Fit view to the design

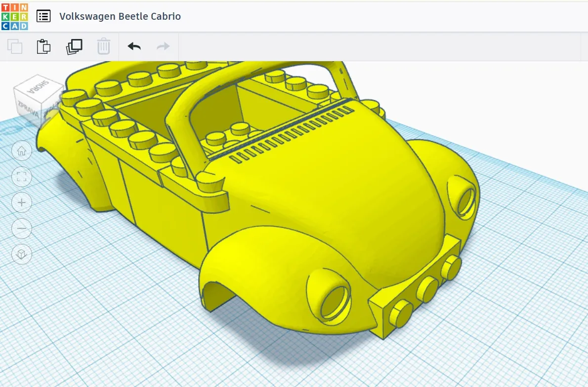point(22,176)
